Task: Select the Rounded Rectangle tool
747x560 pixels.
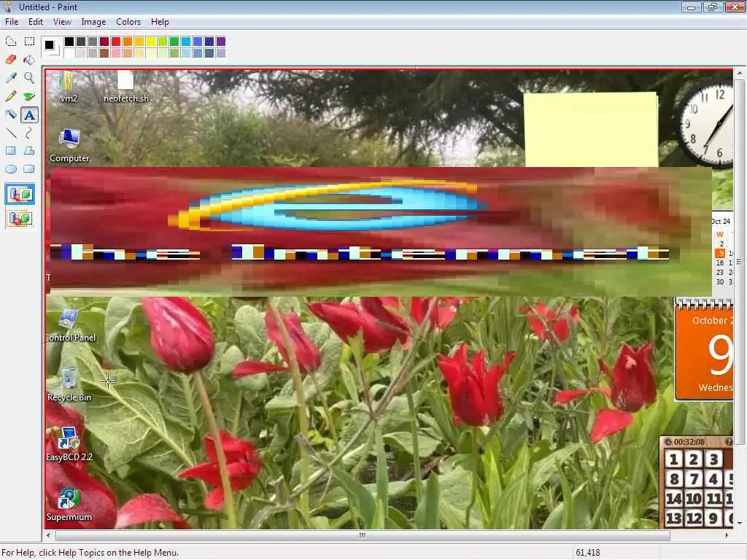Action: pos(29,169)
